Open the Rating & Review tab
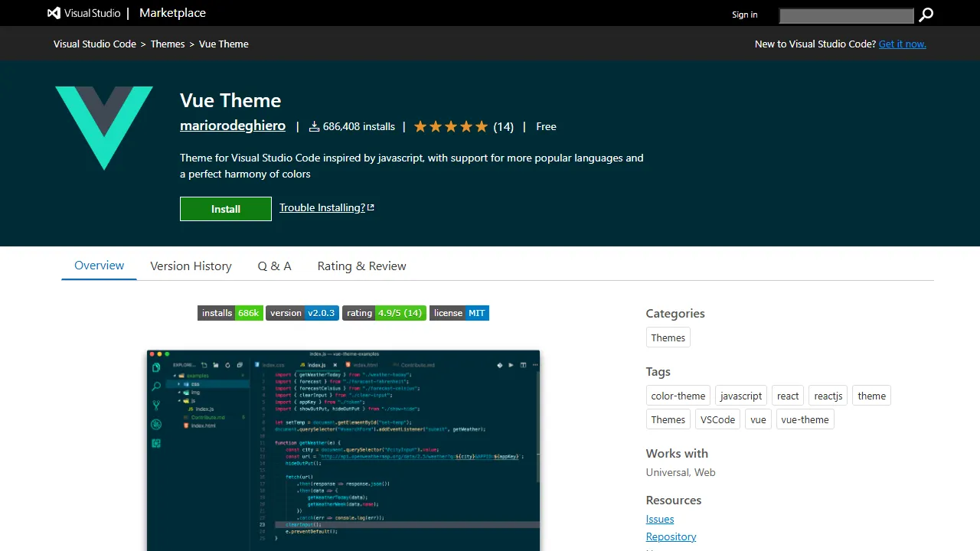Image resolution: width=980 pixels, height=551 pixels. click(x=361, y=266)
